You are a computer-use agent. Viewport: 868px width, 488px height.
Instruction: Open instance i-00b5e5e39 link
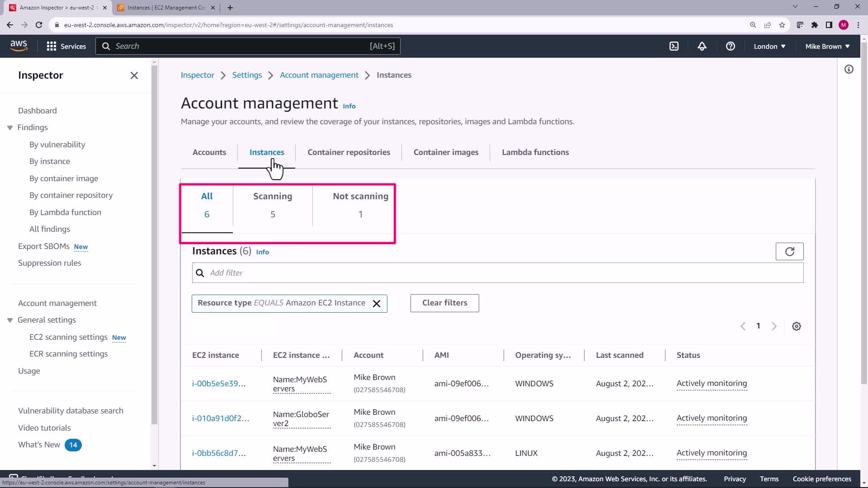coord(219,384)
